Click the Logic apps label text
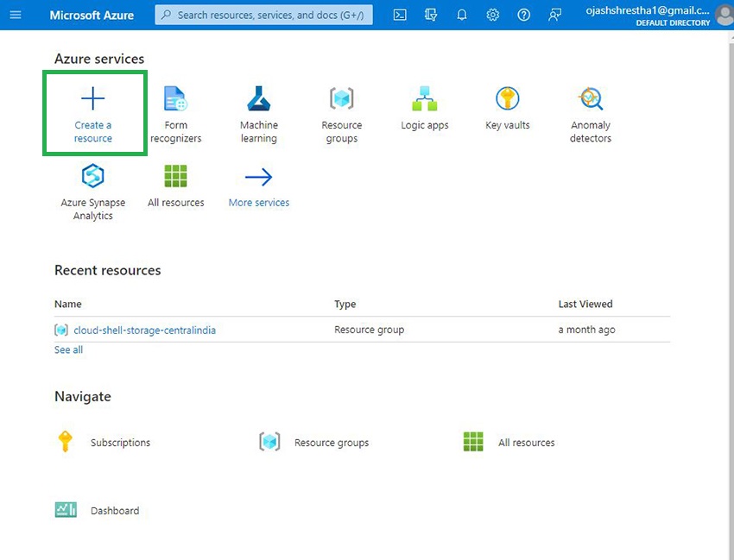The height and width of the screenshot is (560, 734). point(425,125)
